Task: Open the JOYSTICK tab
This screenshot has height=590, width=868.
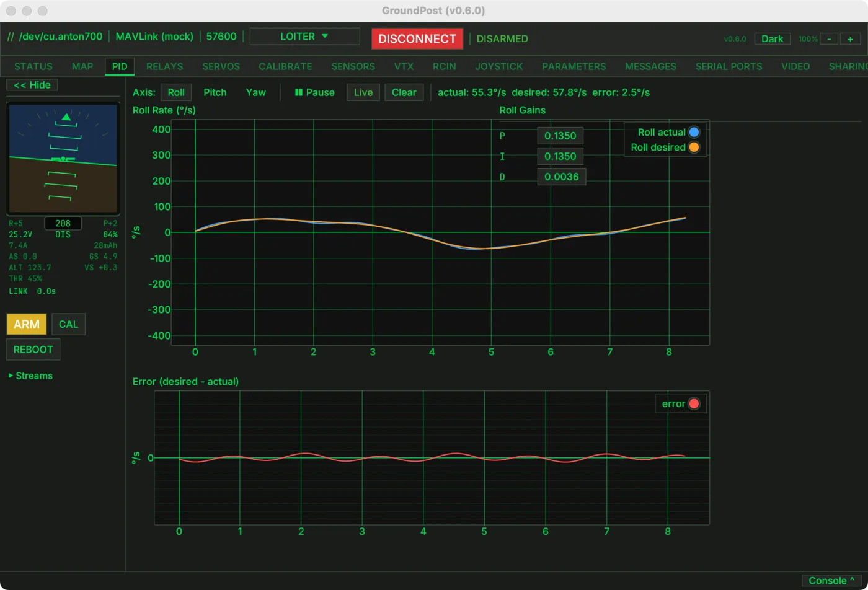Action: 499,66
